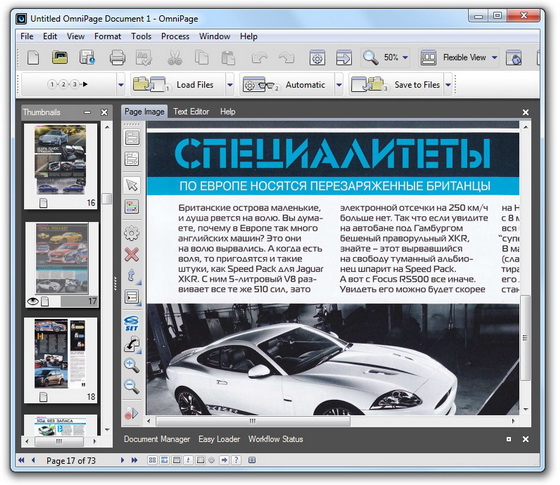Select page 16 thumbnail
This screenshot has height=485, width=560.
(61, 166)
